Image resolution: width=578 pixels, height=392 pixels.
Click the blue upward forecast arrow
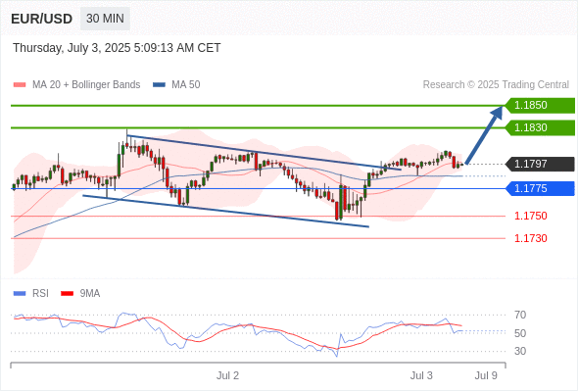click(484, 135)
